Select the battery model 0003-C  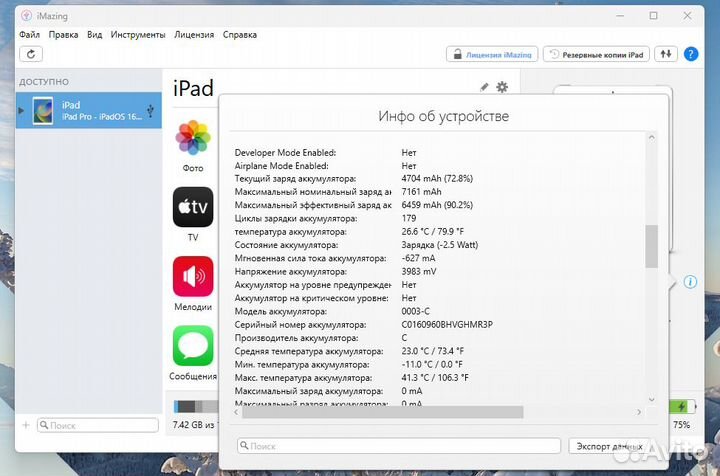tap(416, 312)
